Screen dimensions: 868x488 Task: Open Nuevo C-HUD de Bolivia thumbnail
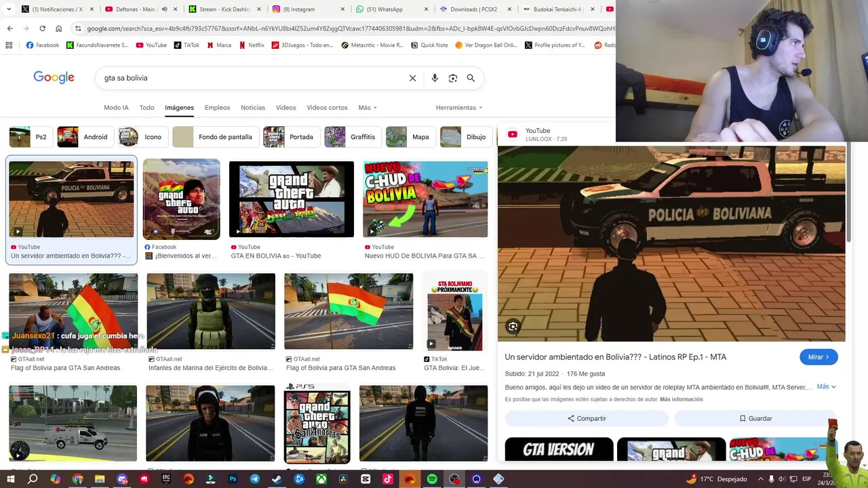[425, 199]
